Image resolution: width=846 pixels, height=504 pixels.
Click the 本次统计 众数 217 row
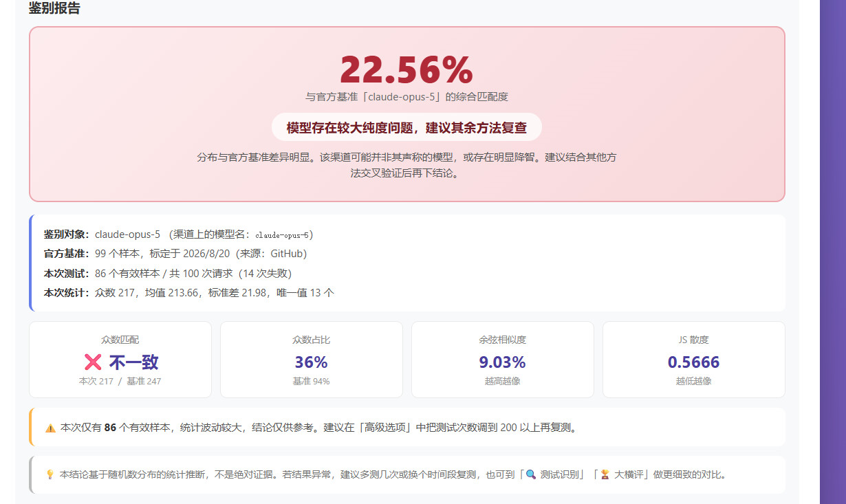tap(189, 292)
